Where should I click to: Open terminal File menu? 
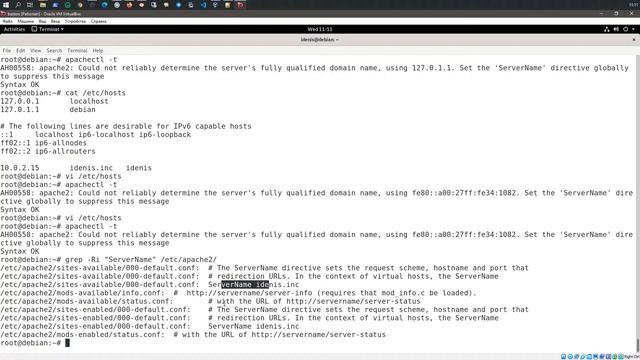tap(7, 51)
